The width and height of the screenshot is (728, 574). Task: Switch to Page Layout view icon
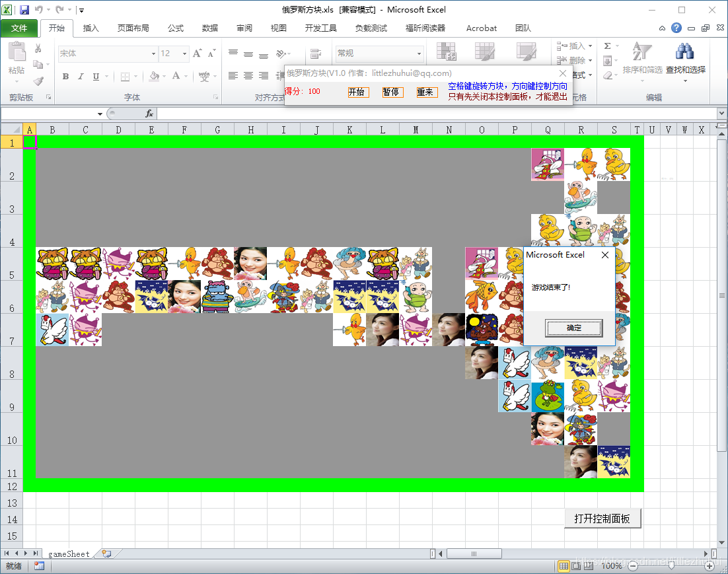[x=576, y=565]
